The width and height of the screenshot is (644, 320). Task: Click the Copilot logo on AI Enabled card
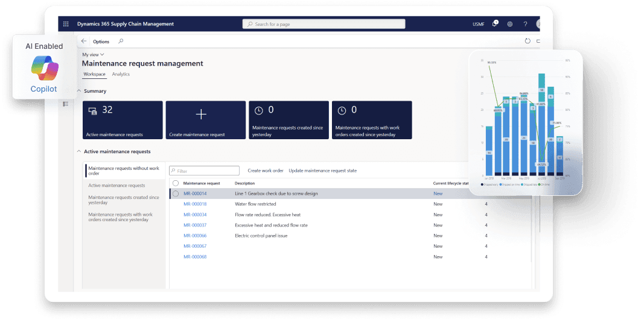[x=44, y=68]
